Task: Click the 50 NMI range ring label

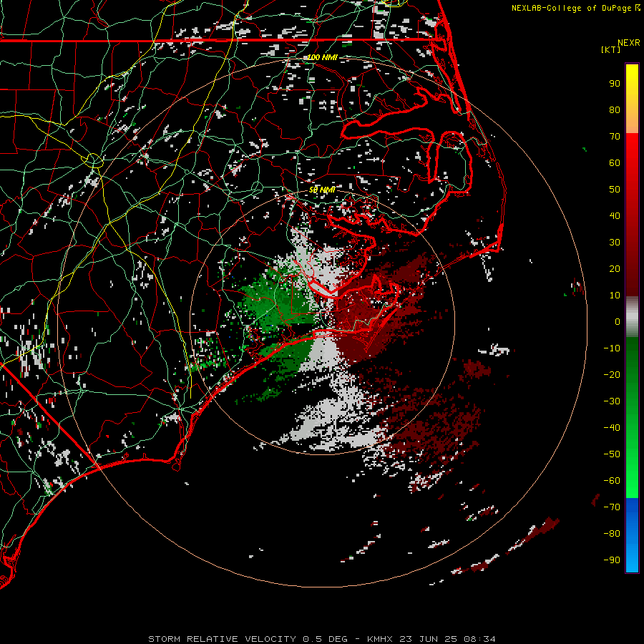Action: [322, 190]
